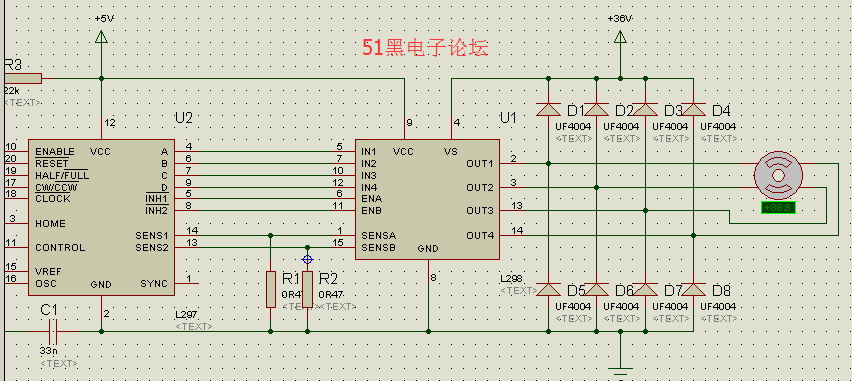Click the 33n capacitor value
This screenshot has width=852, height=381.
point(48,351)
